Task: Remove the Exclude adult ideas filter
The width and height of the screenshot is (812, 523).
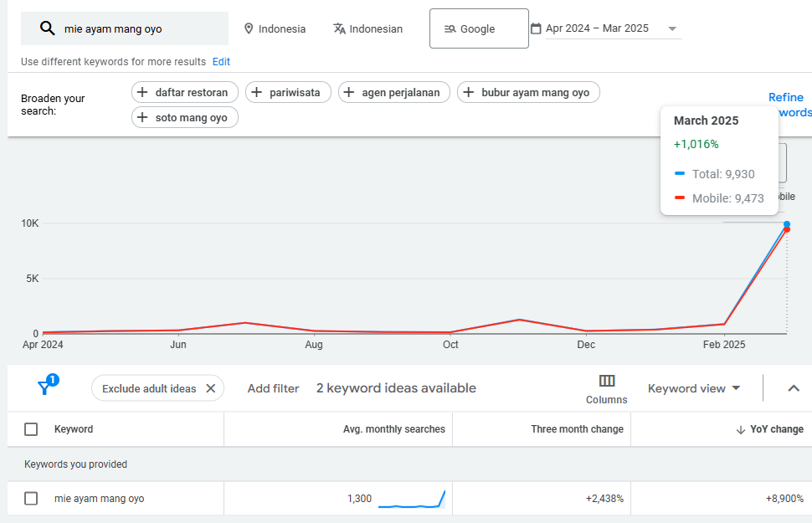Action: [210, 388]
